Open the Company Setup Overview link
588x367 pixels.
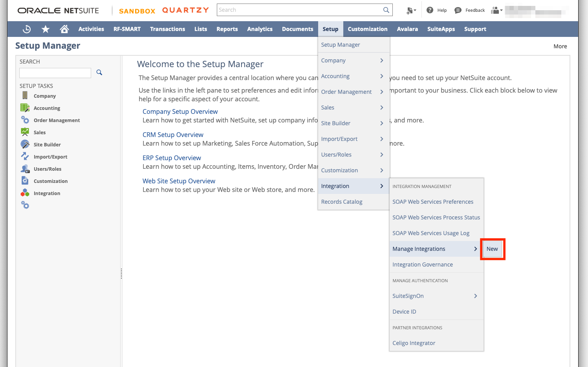click(180, 111)
